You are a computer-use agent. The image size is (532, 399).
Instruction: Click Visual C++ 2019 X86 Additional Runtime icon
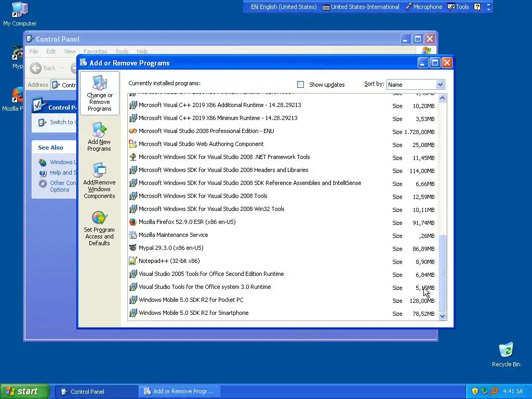tap(133, 105)
